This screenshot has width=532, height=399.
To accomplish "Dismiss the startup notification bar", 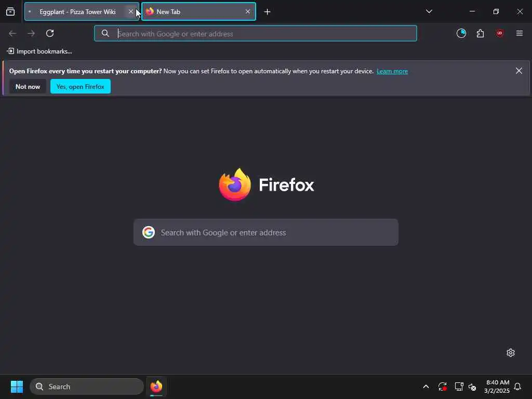I will (x=519, y=71).
